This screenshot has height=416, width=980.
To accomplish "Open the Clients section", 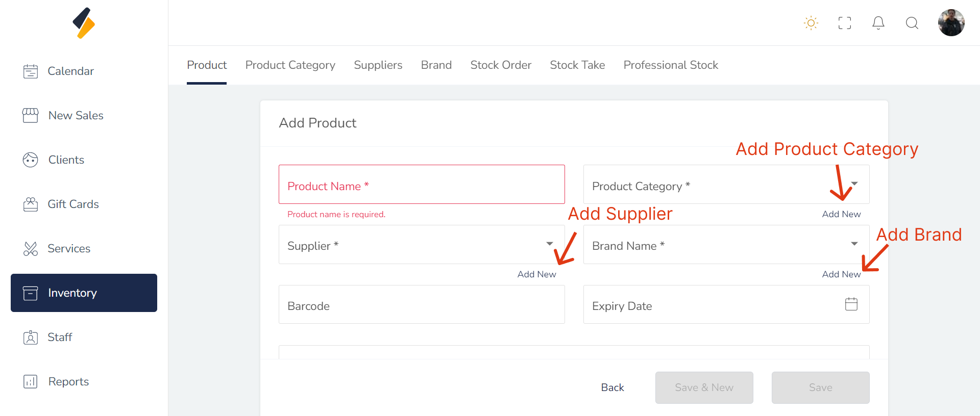I will pos(66,160).
